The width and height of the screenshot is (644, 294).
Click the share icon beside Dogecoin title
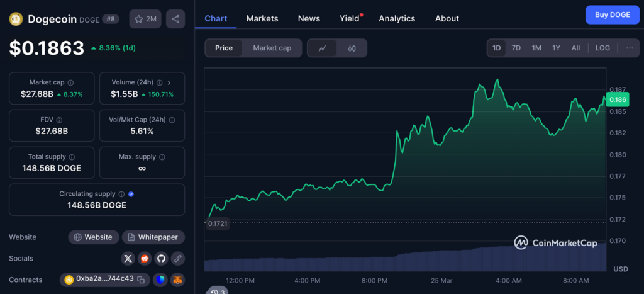tap(175, 19)
